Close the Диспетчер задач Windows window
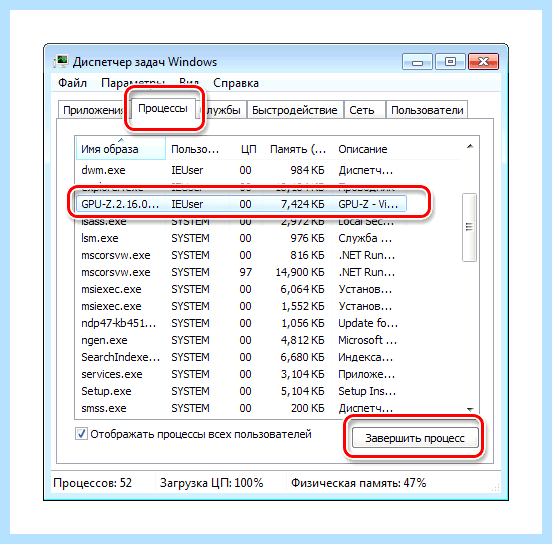 tap(483, 62)
